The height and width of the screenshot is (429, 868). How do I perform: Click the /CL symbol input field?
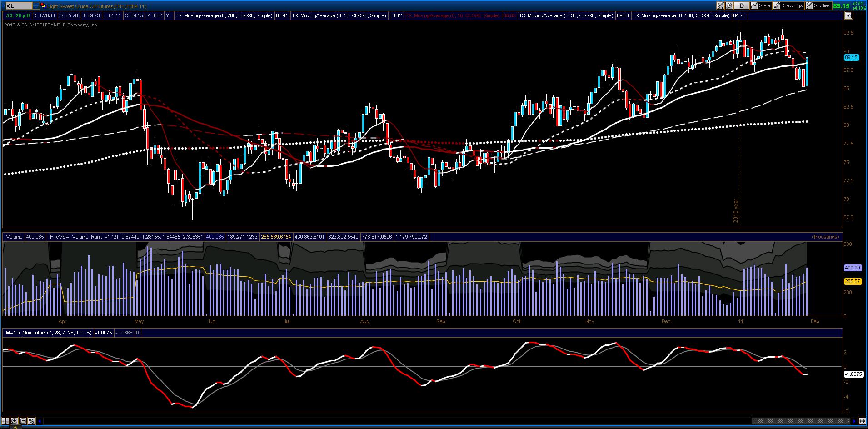click(19, 6)
